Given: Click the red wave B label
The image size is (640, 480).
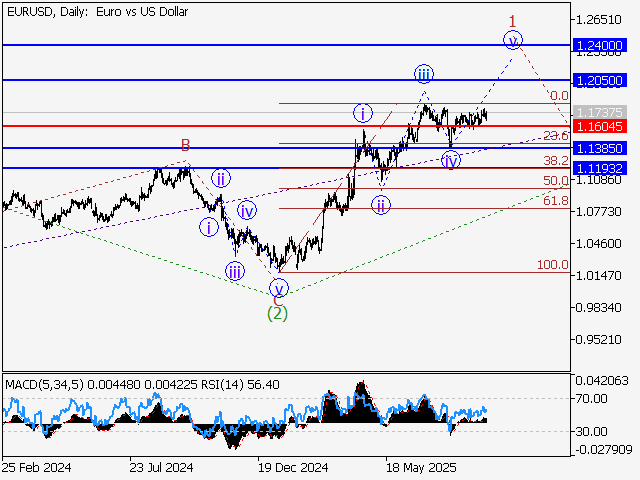Looking at the screenshot, I should [x=186, y=146].
